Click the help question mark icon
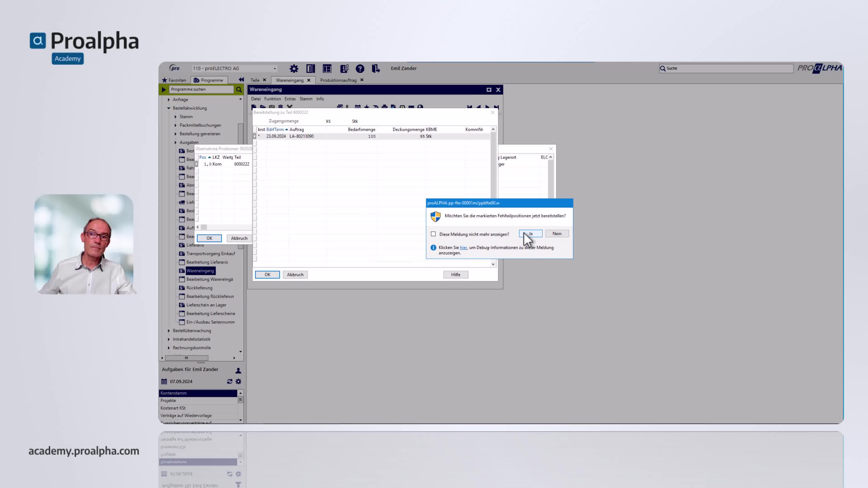This screenshot has height=488, width=868. click(360, 69)
